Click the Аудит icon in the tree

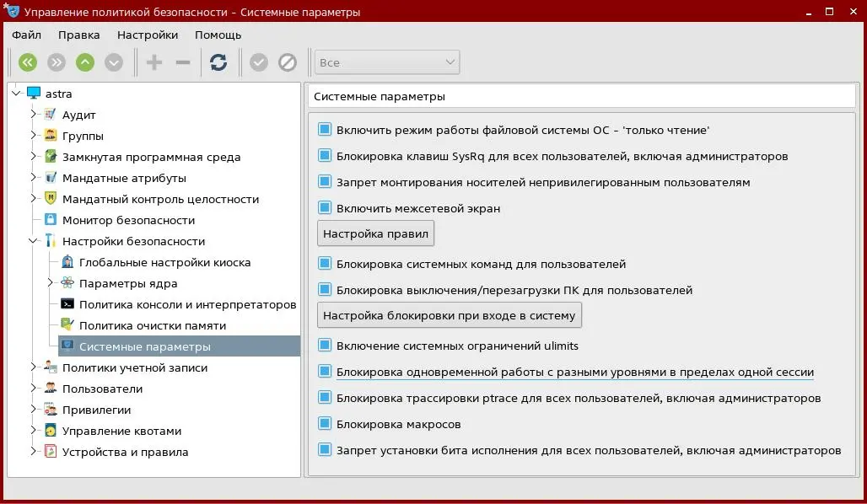(51, 115)
